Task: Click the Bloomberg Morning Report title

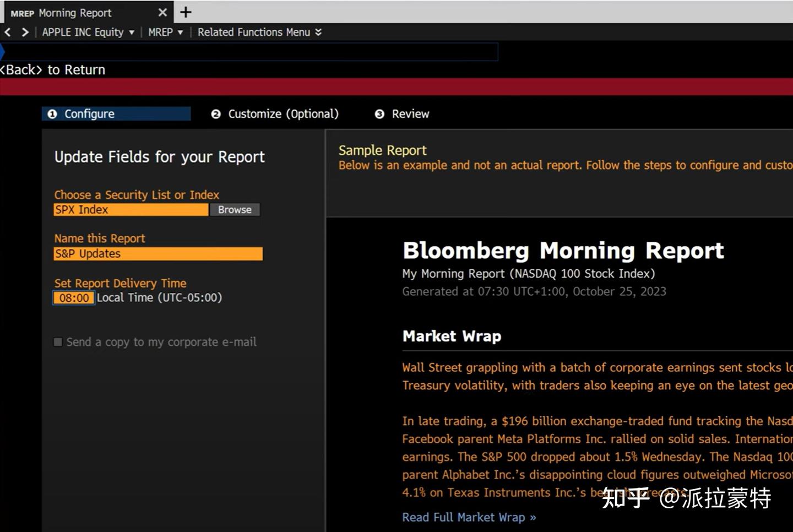Action: pyautogui.click(x=563, y=251)
